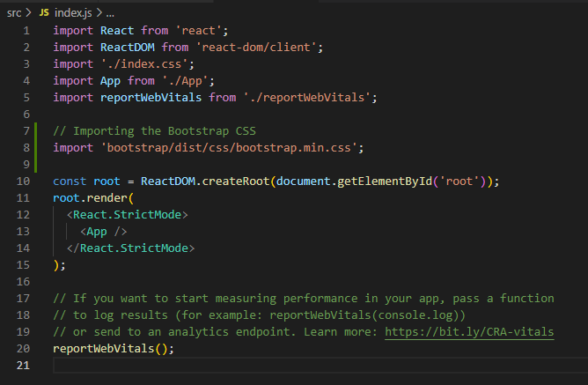Viewport: 588px width, 385px height.
Task: Click 'reportWebVitals();' call on line 20
Action: coord(114,349)
